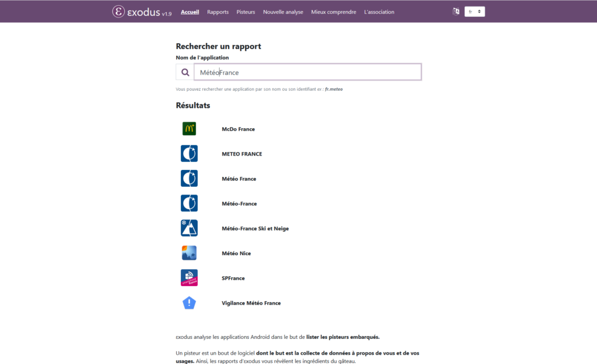Open the SPFrance result
Screen dimensions: 597x364
[x=233, y=278]
